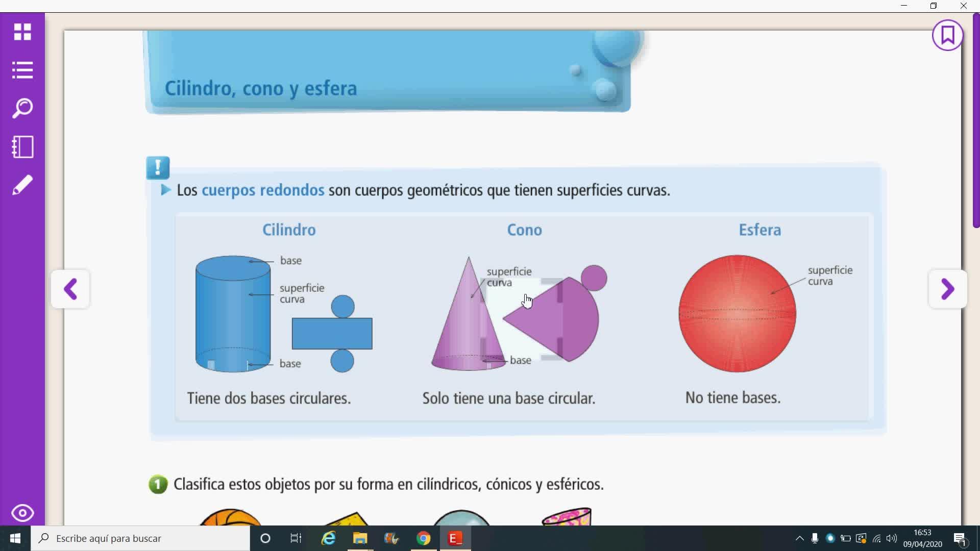Click the blue exclamation info icon
The width and height of the screenshot is (980, 551).
(158, 167)
